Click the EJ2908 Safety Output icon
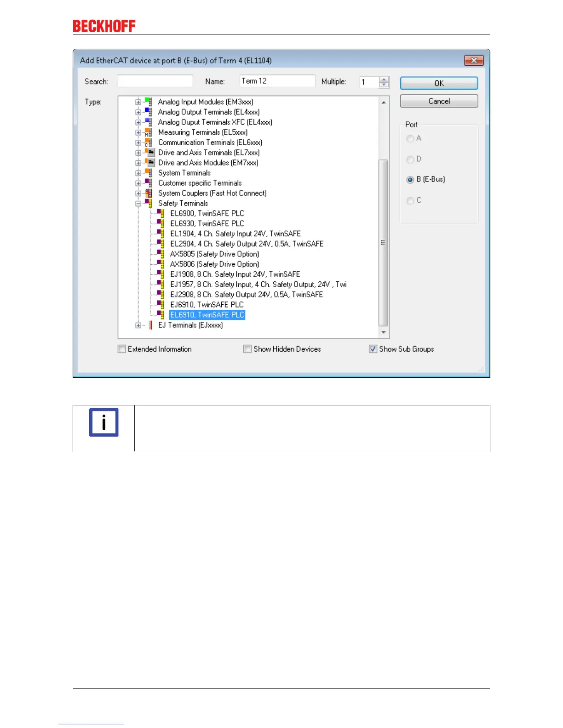This screenshot has height=728, width=563. coord(160,295)
